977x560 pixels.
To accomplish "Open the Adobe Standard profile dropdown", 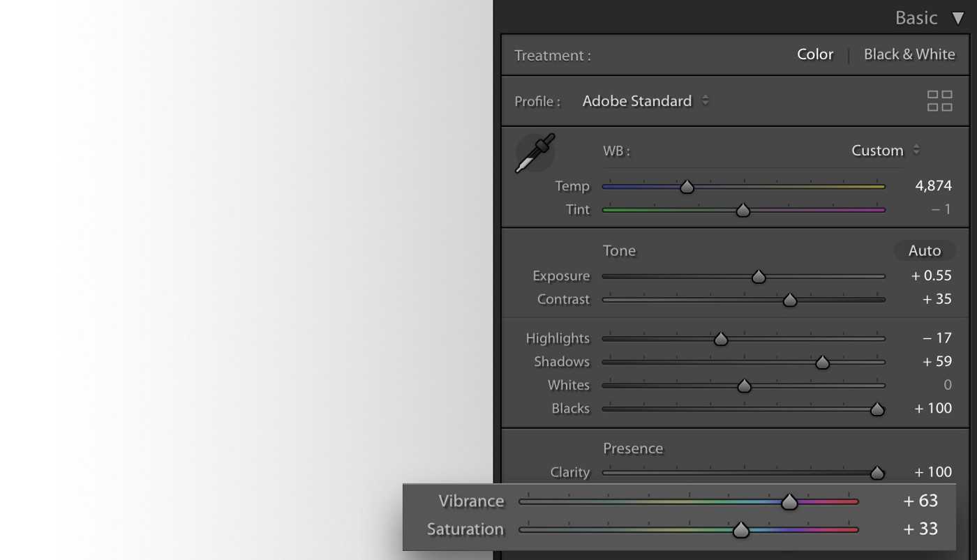I will (645, 101).
